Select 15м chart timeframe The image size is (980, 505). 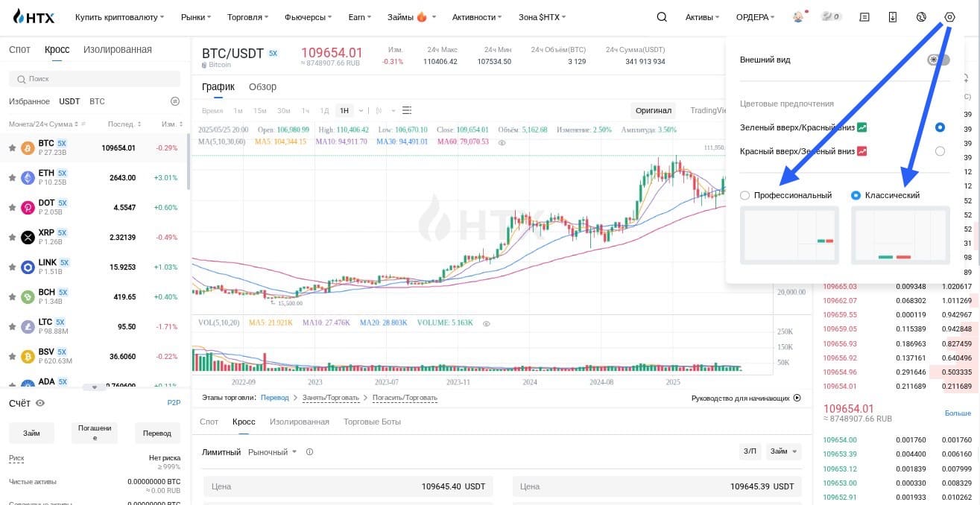[259, 111]
